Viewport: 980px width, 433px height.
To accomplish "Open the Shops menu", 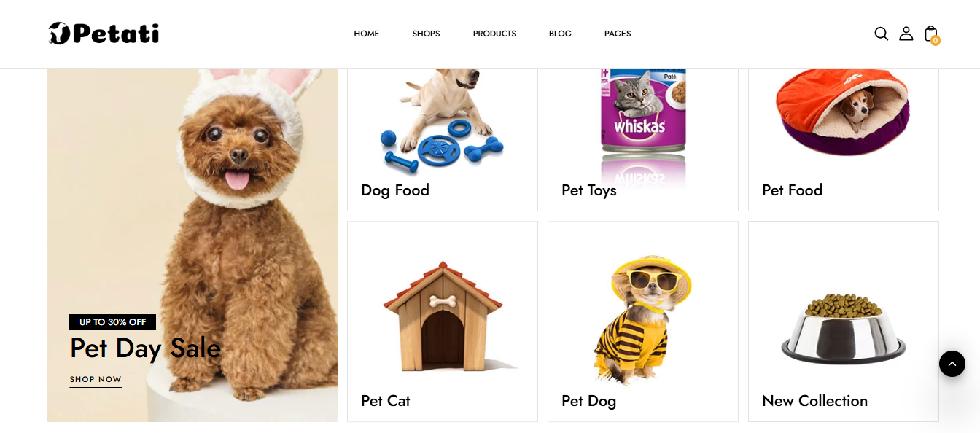I will pos(426,34).
